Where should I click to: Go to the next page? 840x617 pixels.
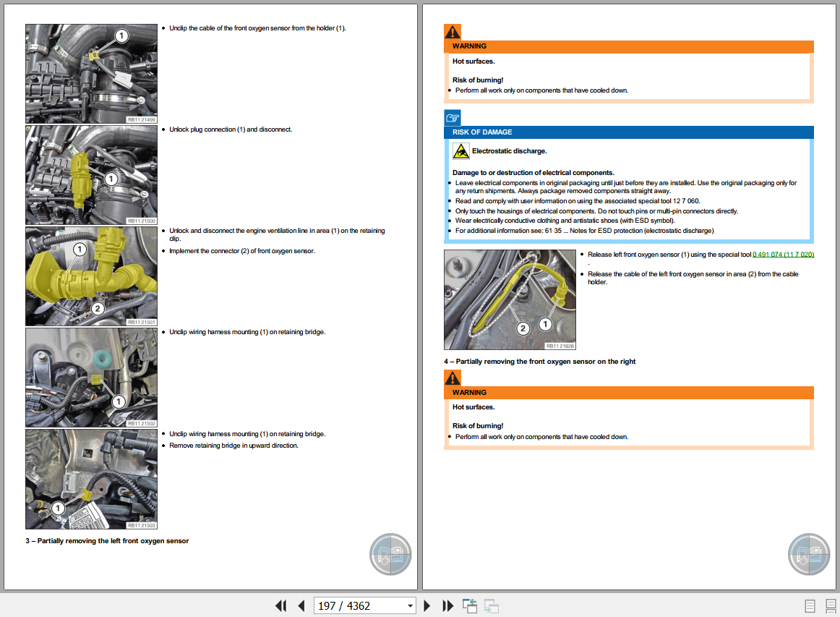point(427,605)
